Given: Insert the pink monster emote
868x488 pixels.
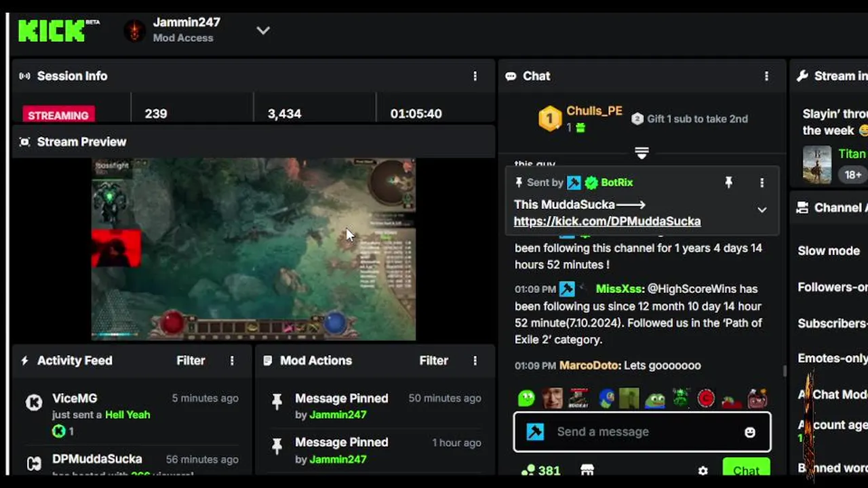Looking at the screenshot, I should 757,399.
